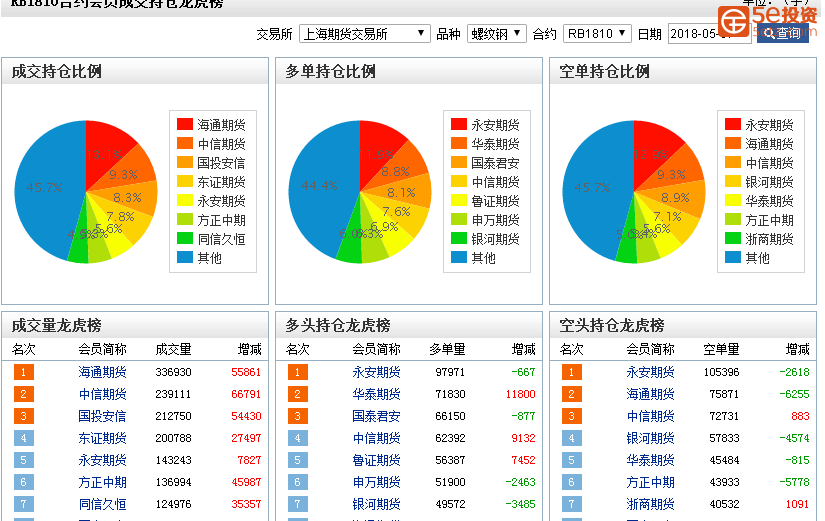Click rank 5 badge in 空头持仓龙虎榜

572,460
